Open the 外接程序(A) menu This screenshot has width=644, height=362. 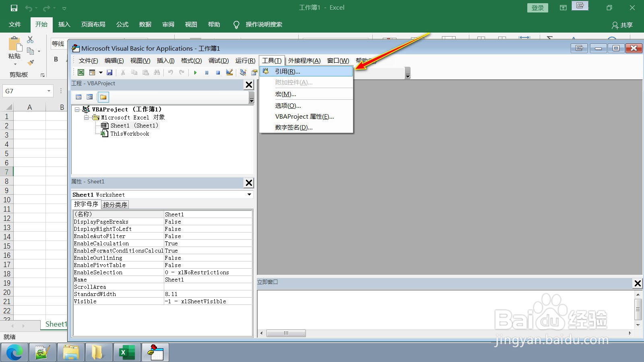pyautogui.click(x=304, y=60)
